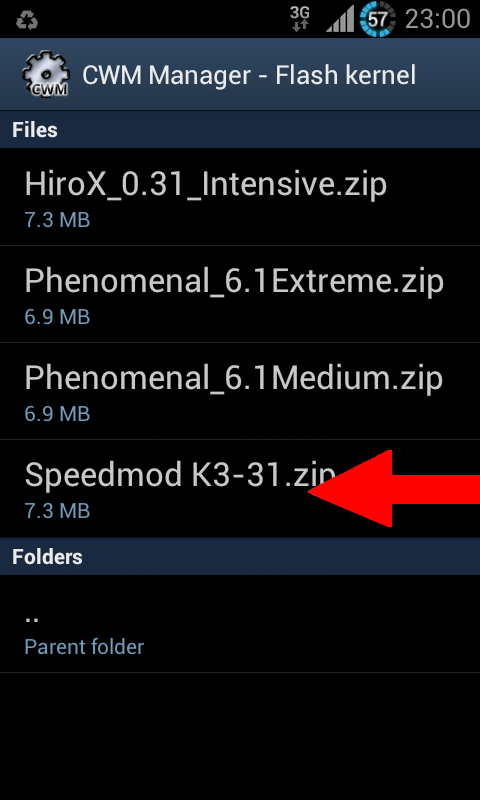Open the Parent folder entry
The height and width of the screenshot is (800, 480).
pos(240,623)
